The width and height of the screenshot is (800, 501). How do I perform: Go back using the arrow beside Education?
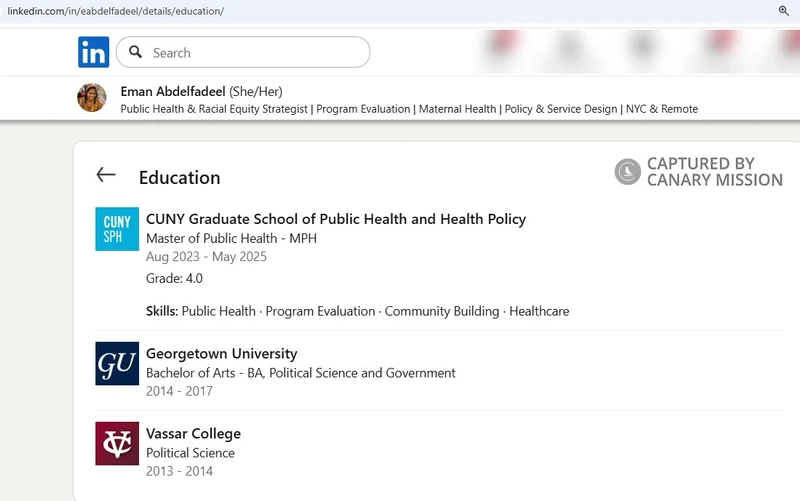106,175
